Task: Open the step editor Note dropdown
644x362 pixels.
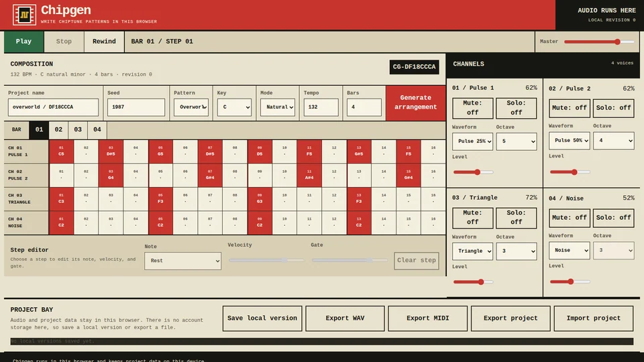Action: point(182,261)
